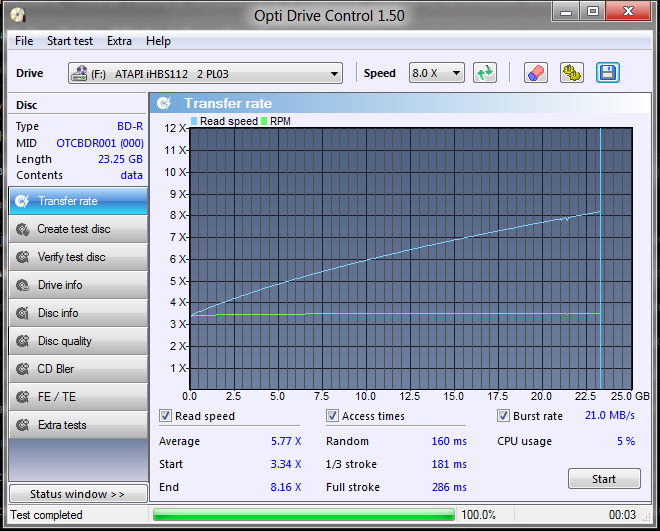The width and height of the screenshot is (660, 531).
Task: Open the Speed 8.0 X dropdown
Action: click(x=436, y=73)
